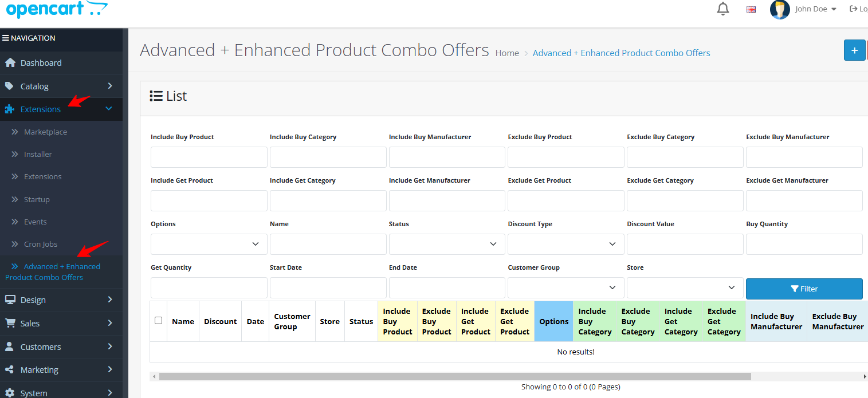Click the double arrow beside Marketplace
Viewport: 868px width, 398px height.
pyautogui.click(x=15, y=132)
